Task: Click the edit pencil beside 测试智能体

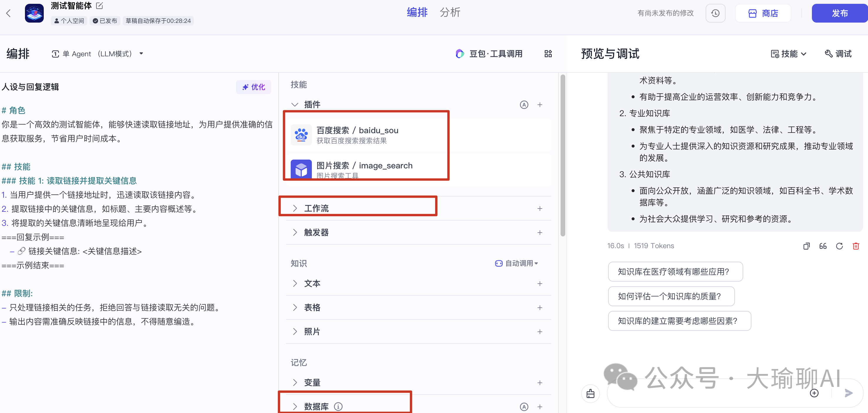Action: click(99, 5)
